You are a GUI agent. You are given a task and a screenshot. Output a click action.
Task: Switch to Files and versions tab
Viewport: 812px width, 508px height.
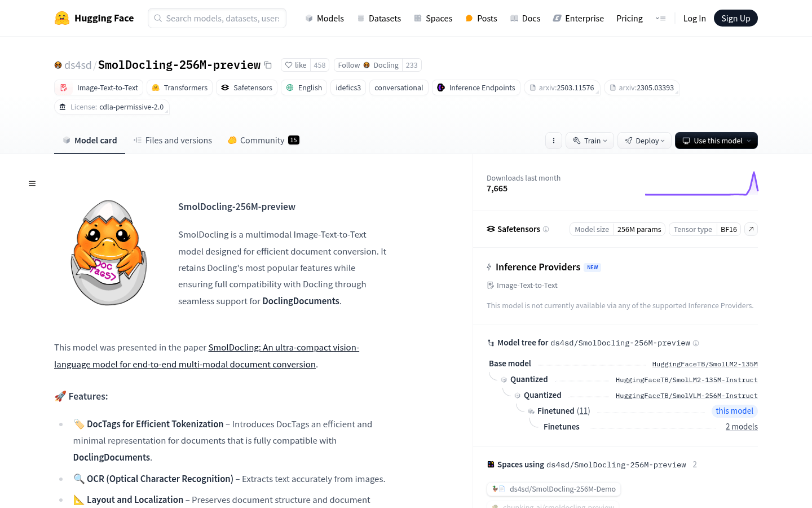(173, 141)
